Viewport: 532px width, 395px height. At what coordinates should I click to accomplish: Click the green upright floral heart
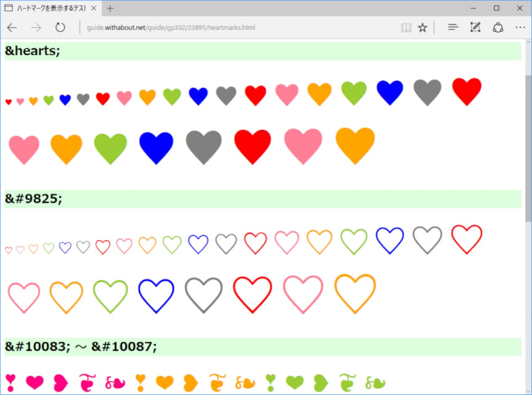click(347, 383)
